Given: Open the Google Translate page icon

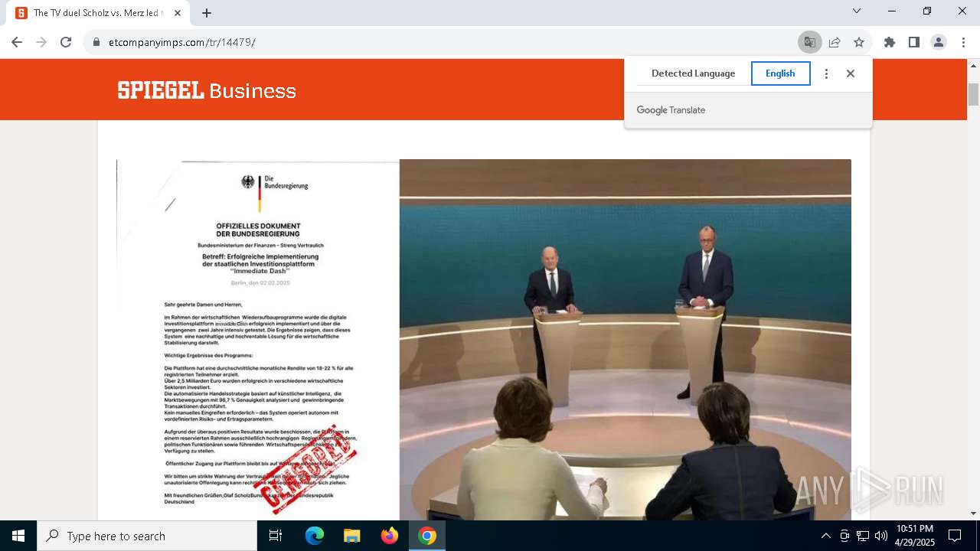Looking at the screenshot, I should click(809, 42).
